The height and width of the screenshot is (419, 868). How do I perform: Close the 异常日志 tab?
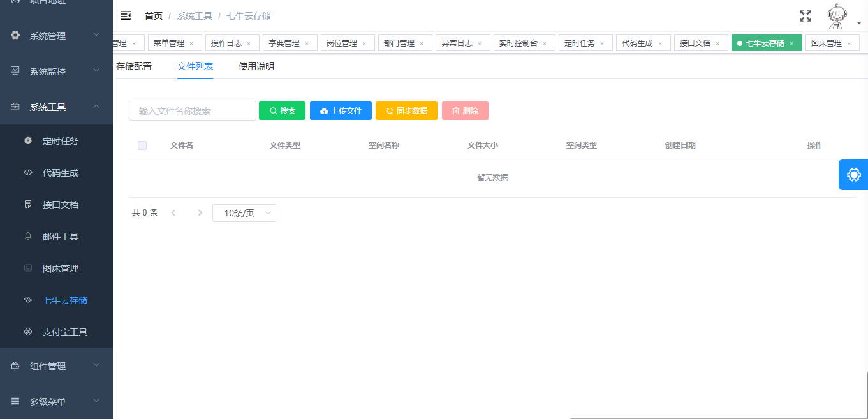[x=480, y=43]
